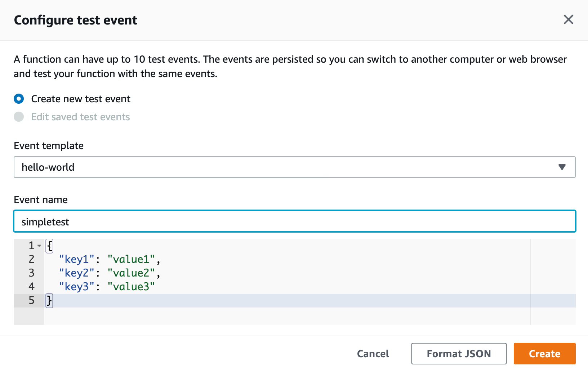This screenshot has height=368, width=588.
Task: Click the Configure test event title
Action: 75,20
